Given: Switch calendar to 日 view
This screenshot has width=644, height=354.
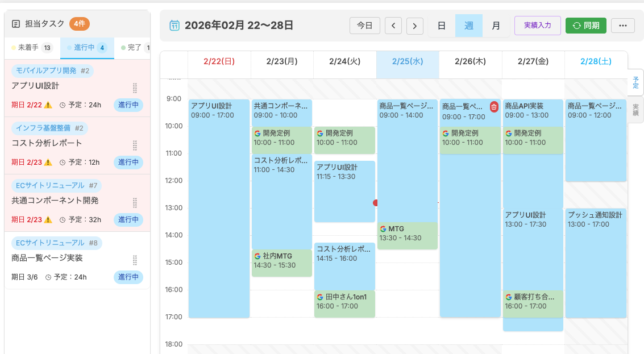Looking at the screenshot, I should [x=441, y=26].
